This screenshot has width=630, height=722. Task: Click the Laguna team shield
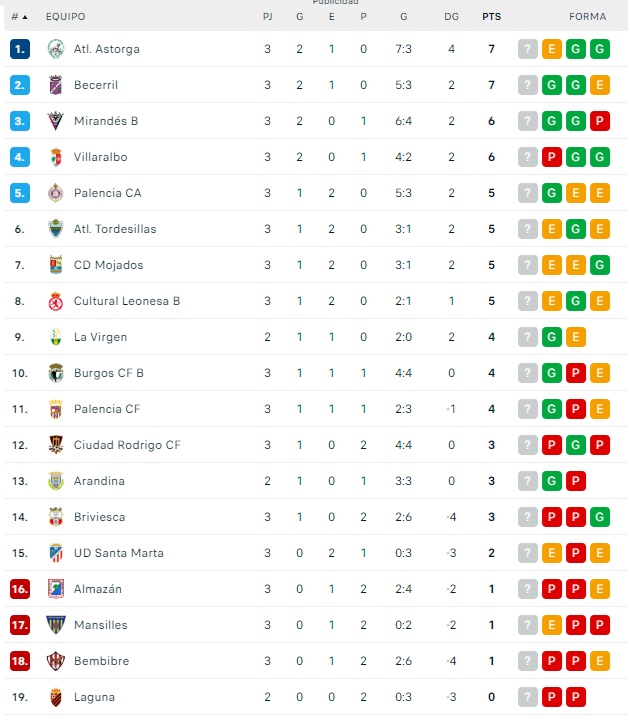(x=56, y=697)
